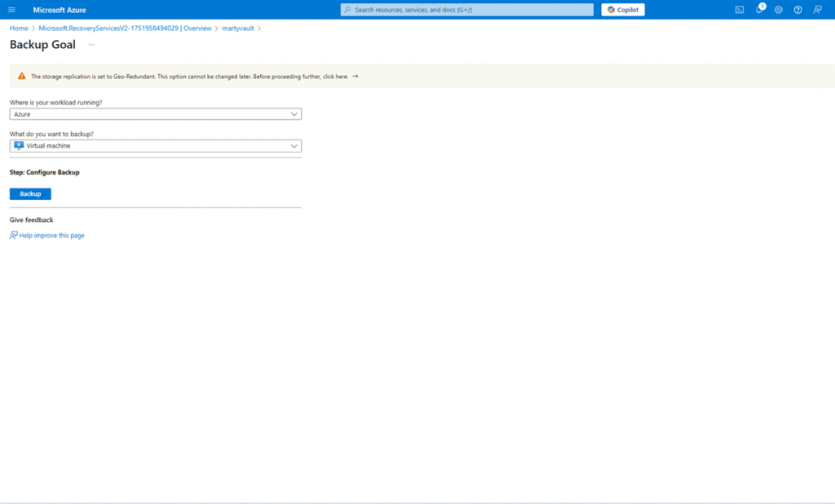The height and width of the screenshot is (504, 835).
Task: Open portal settings gear
Action: pyautogui.click(x=779, y=10)
